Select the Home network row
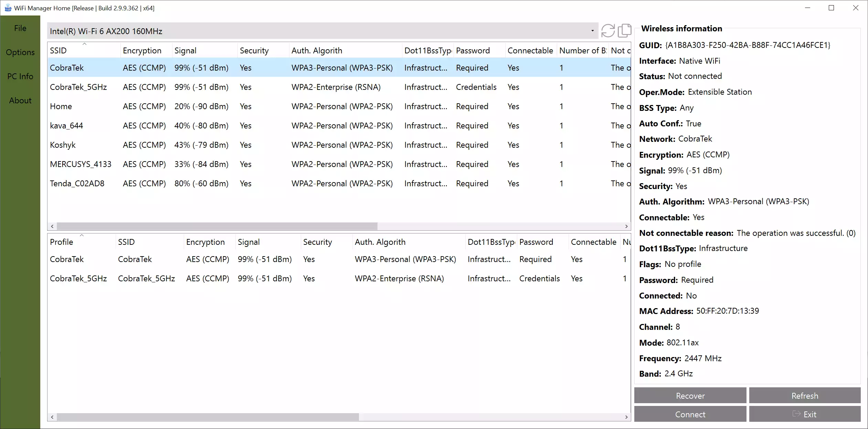This screenshot has height=429, width=868. pyautogui.click(x=339, y=106)
